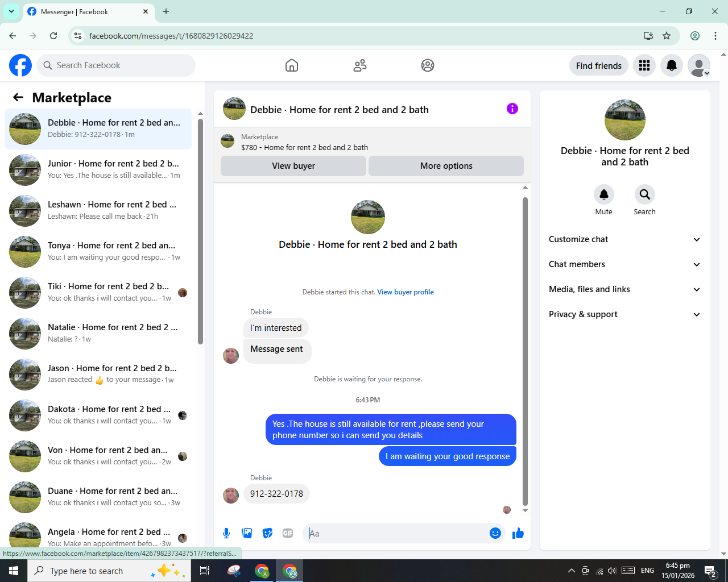Screen dimensions: 728x582
Task: Open Chrome three-dot menu
Action: coord(715,36)
